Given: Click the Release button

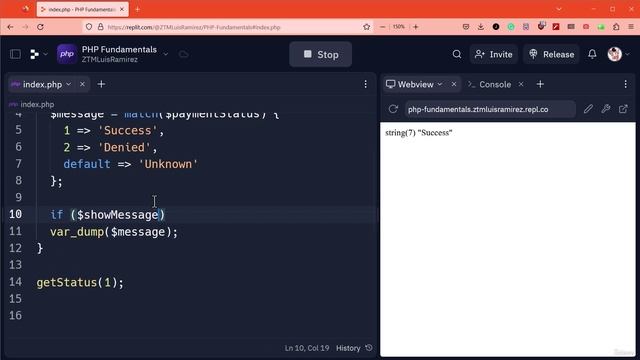Looking at the screenshot, I should click(x=551, y=54).
